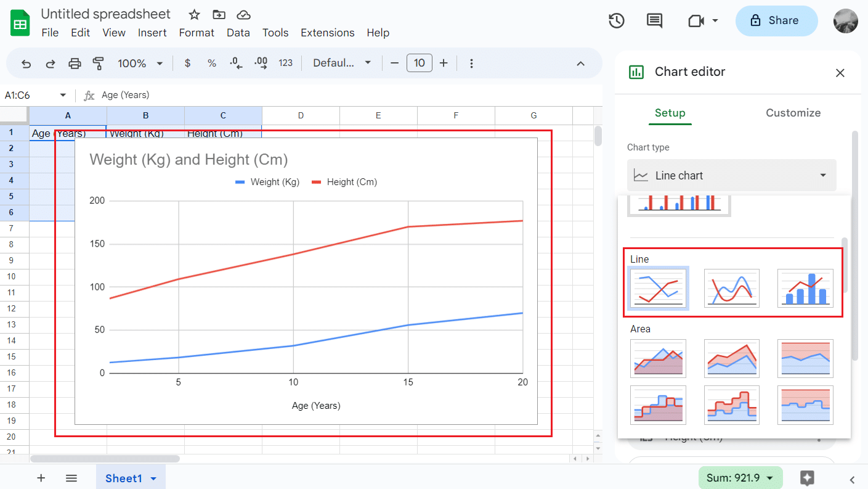
Task: Open the Default font dropdown
Action: [342, 63]
